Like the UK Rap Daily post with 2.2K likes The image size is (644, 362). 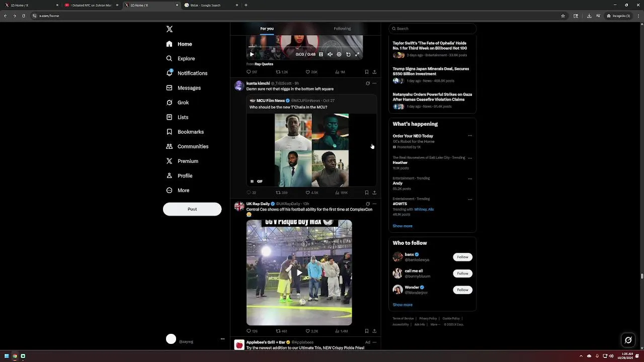(x=312, y=331)
